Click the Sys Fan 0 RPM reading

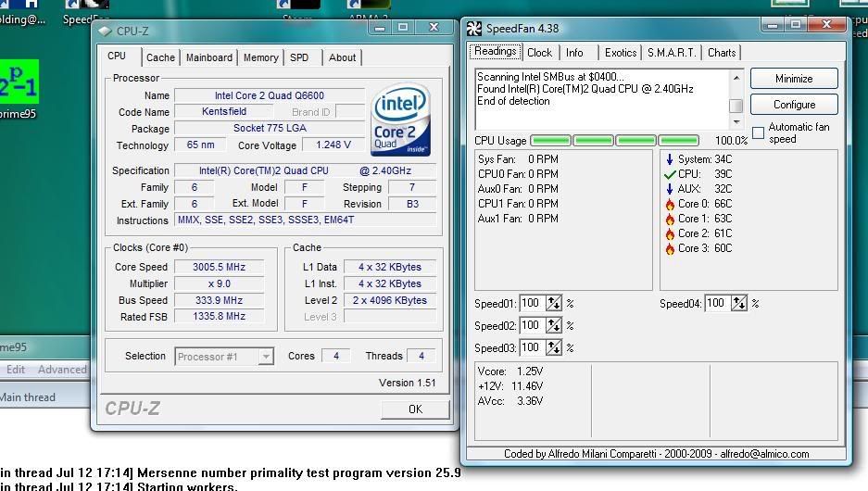pos(518,159)
